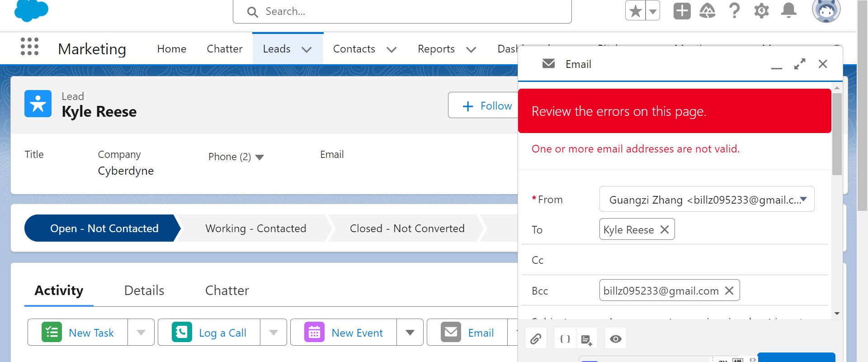868x362 pixels.
Task: Click the Log a Call button
Action: coord(209,333)
